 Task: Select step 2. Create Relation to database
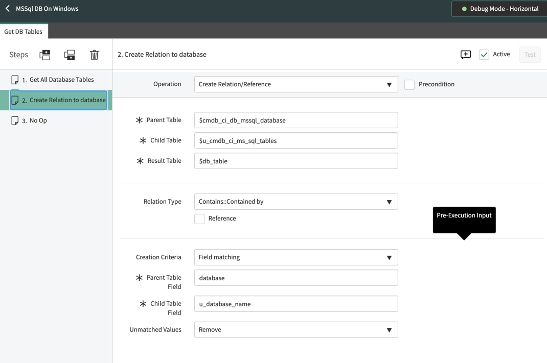pos(56,100)
